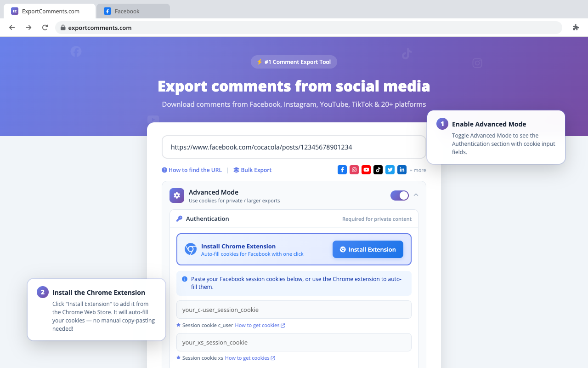Click the xs session cookie field
588x368 pixels.
click(294, 342)
